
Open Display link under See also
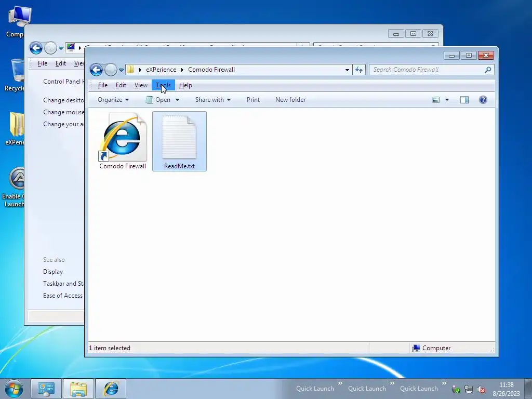tap(53, 272)
